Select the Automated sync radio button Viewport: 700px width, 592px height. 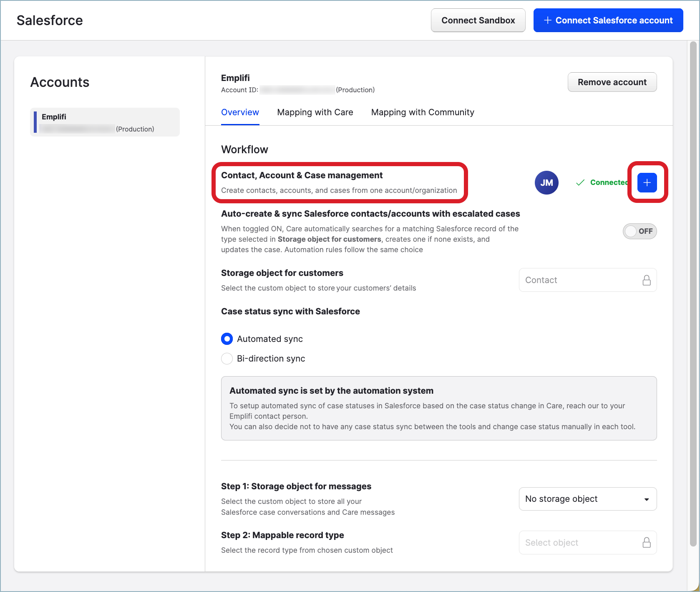point(227,339)
